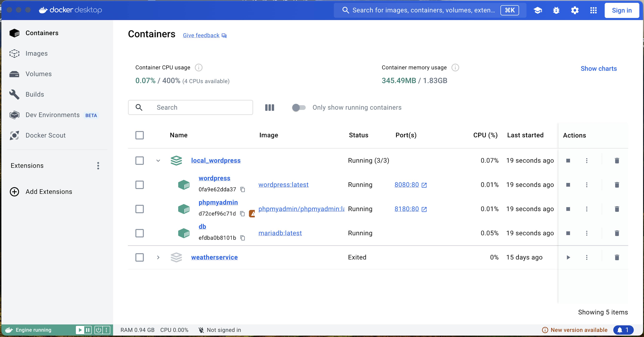
Task: Open the mariadb:latest image link
Action: (280, 233)
